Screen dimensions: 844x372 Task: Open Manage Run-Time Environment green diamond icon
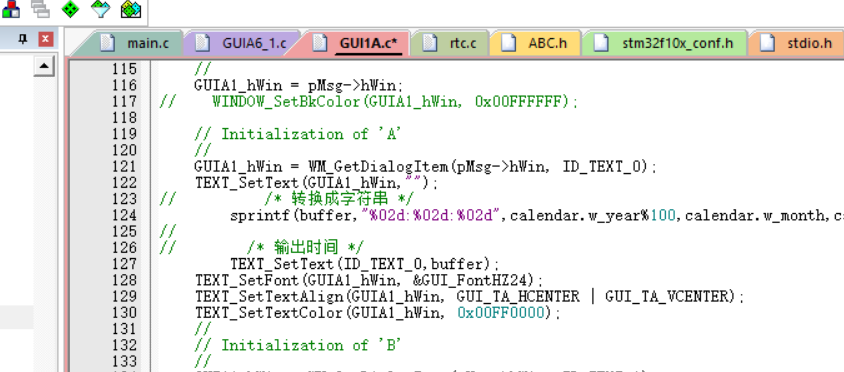(x=70, y=8)
